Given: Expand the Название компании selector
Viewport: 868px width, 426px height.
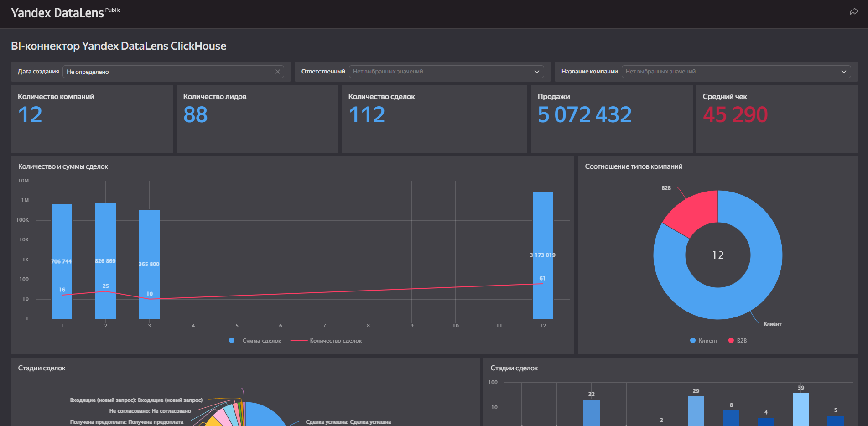Looking at the screenshot, I should coord(736,72).
